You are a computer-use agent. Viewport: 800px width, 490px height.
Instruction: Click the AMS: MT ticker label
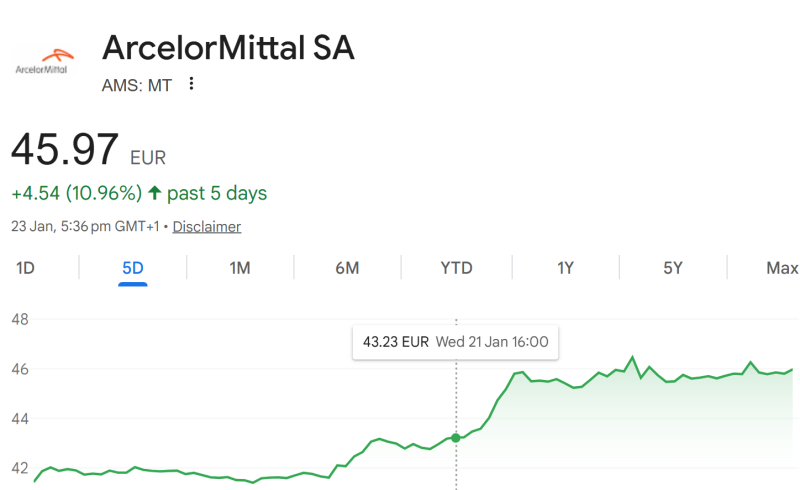pos(137,85)
